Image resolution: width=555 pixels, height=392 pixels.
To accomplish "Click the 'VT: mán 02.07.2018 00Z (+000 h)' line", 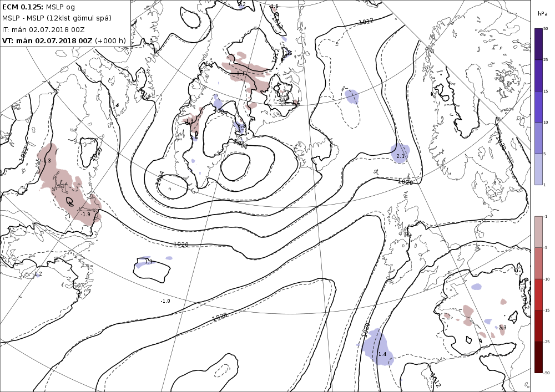I will 64,40.
